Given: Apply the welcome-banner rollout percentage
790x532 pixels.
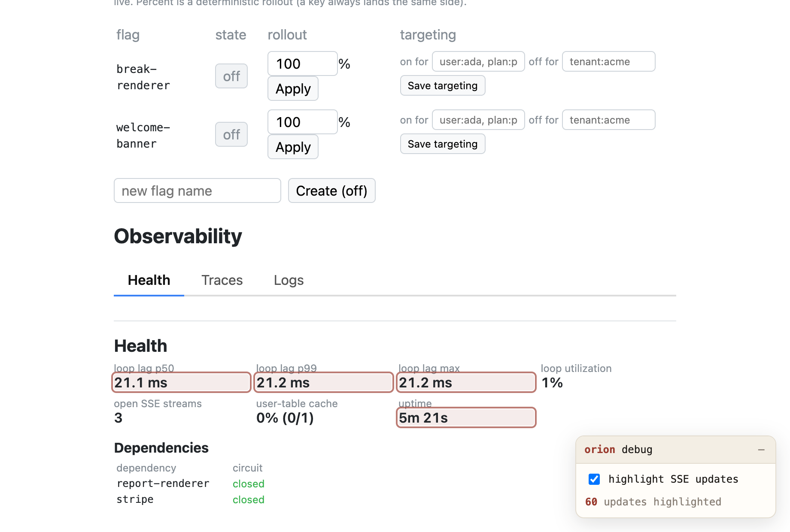Looking at the screenshot, I should [293, 147].
